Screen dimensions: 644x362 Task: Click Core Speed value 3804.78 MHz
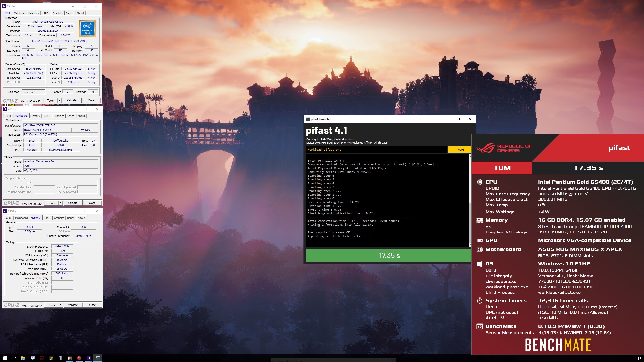33,69
